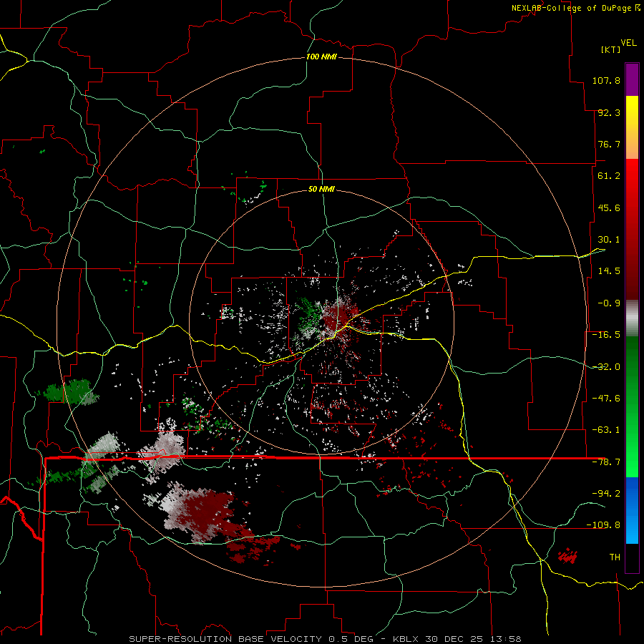Click the 61.2 legend value

(x=609, y=176)
